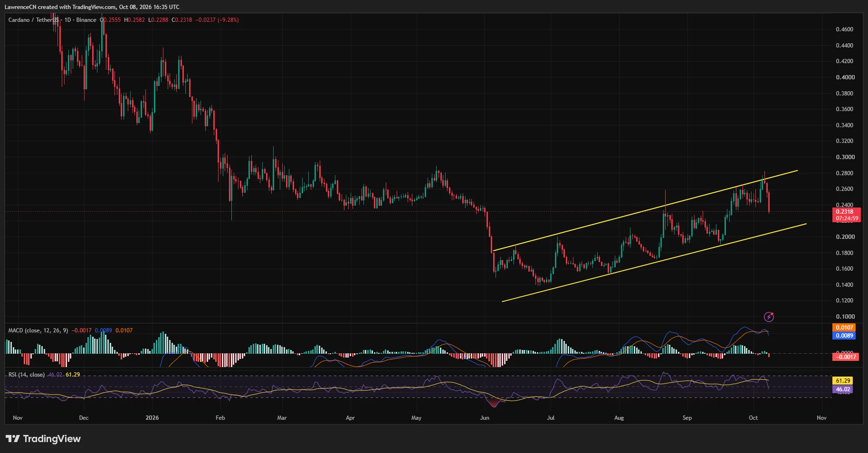Click the open value O0.2555 in the legend
This screenshot has width=868, height=453.
[x=110, y=20]
